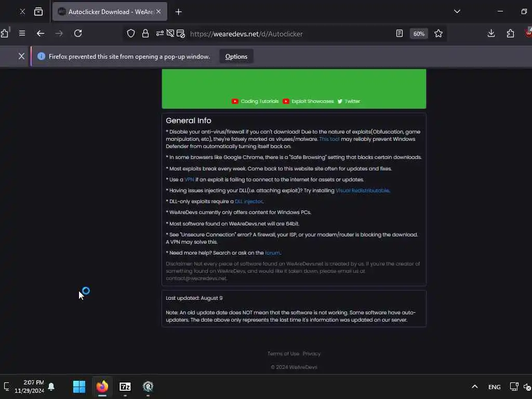532x399 pixels.
Task: Open pop-up Options button
Action: tap(236, 56)
